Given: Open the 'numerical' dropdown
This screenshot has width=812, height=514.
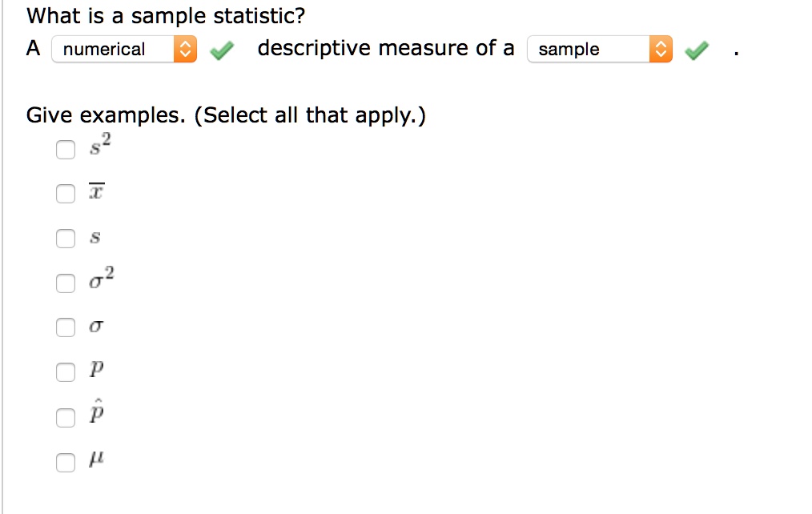Looking at the screenshot, I should [x=113, y=50].
